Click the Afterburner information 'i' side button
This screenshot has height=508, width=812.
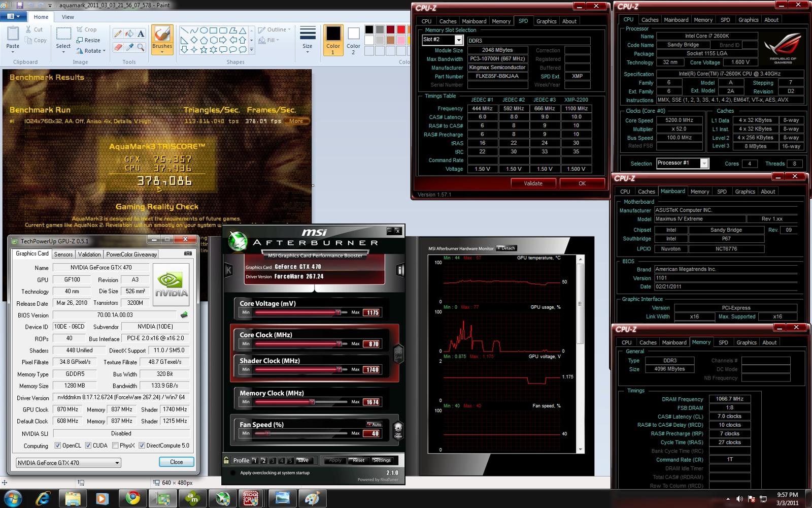click(400, 270)
